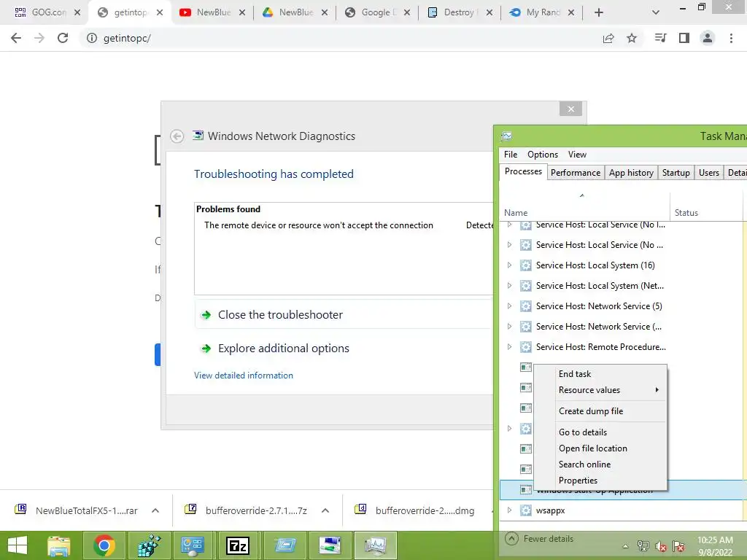Viewport: 747px width, 560px height.
Task: Open options arrow for NewBlueTotalFX5 download
Action: tap(155, 510)
